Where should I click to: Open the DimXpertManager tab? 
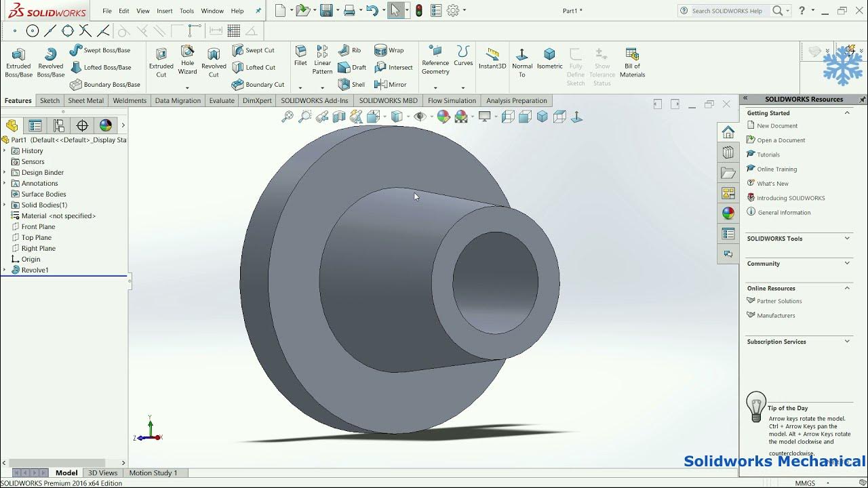(82, 125)
